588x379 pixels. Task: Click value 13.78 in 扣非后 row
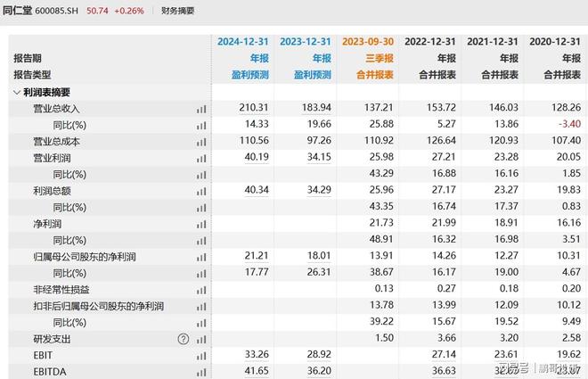[381, 305]
